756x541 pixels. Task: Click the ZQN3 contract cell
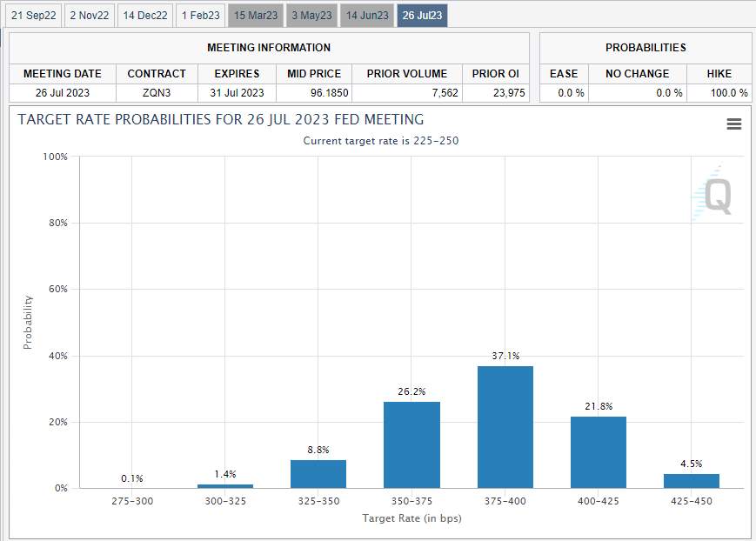click(x=157, y=92)
